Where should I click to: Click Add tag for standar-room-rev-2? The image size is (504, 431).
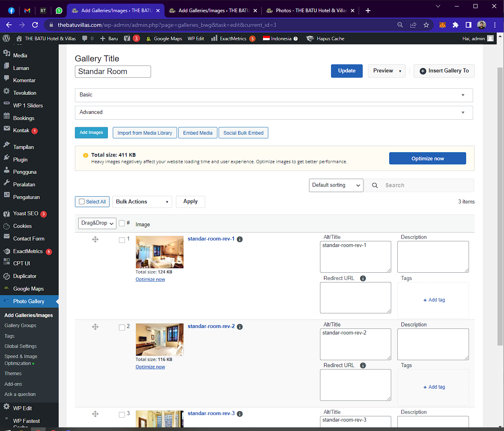(x=434, y=387)
